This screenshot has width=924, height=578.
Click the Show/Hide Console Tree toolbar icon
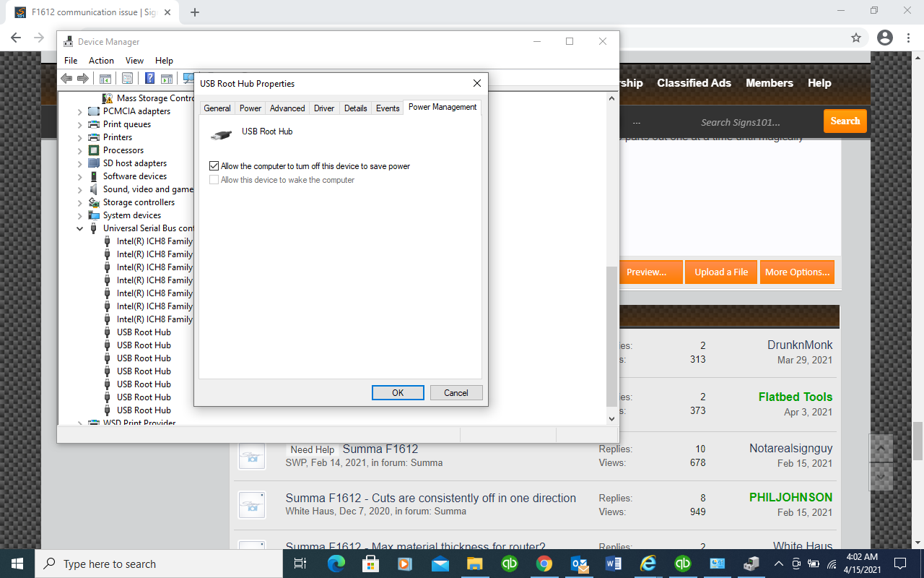pos(105,79)
